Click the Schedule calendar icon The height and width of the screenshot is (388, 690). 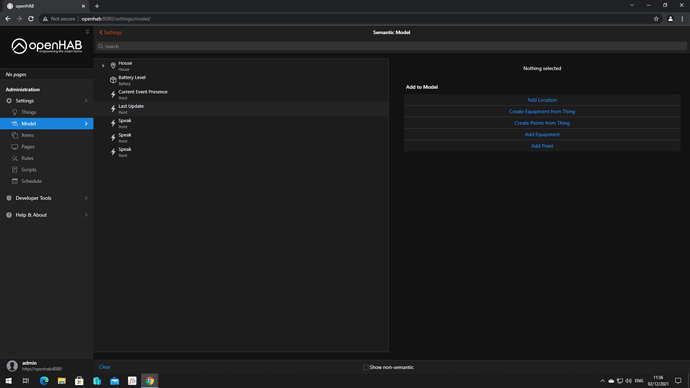click(15, 181)
